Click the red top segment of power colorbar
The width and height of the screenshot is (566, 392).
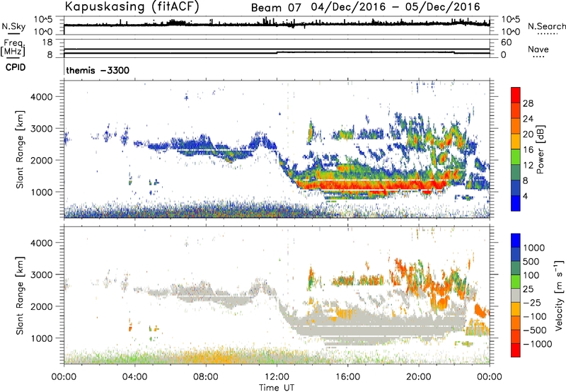coord(516,95)
